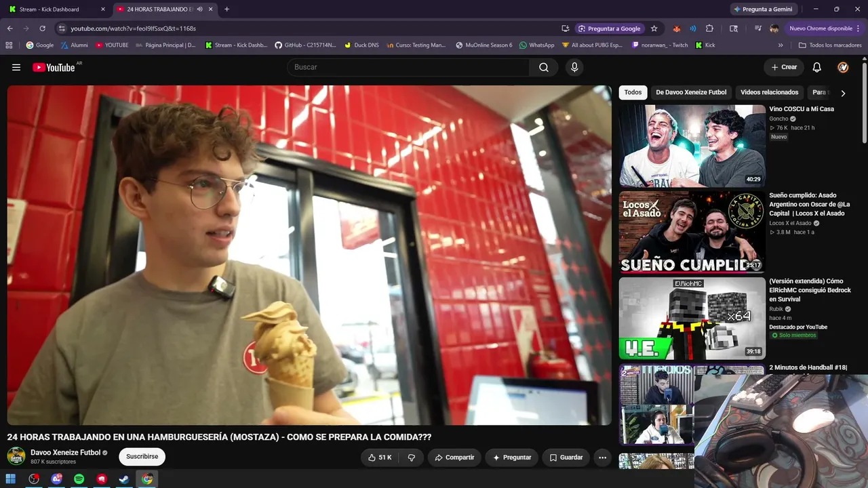Click the main video player

[309, 255]
